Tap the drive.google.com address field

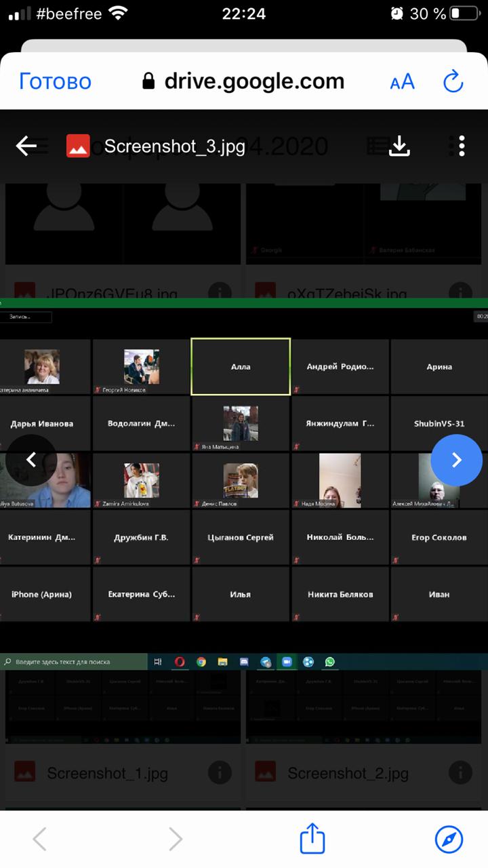tap(244, 81)
